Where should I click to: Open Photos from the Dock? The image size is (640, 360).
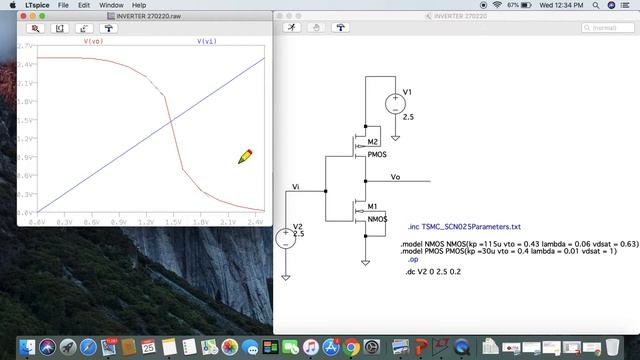230,347
